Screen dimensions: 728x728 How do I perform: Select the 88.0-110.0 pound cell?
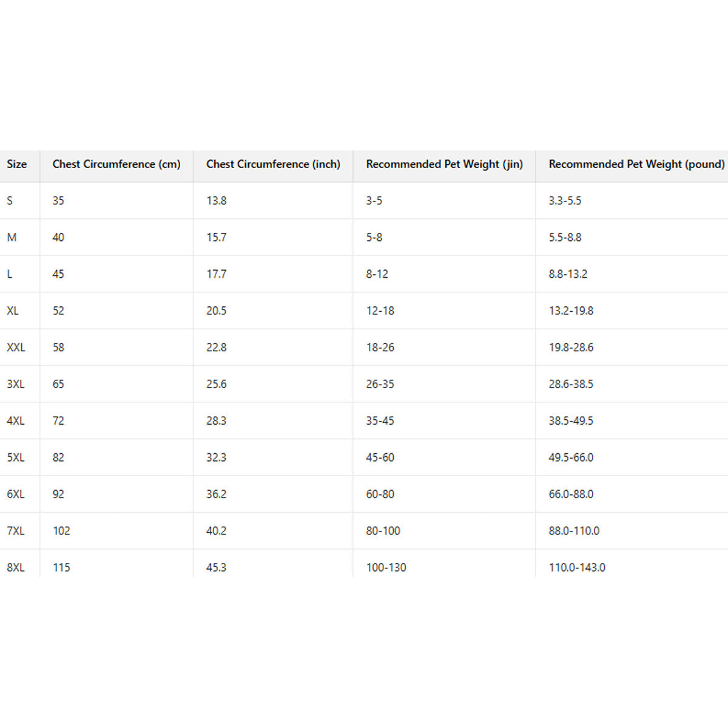coord(574,531)
